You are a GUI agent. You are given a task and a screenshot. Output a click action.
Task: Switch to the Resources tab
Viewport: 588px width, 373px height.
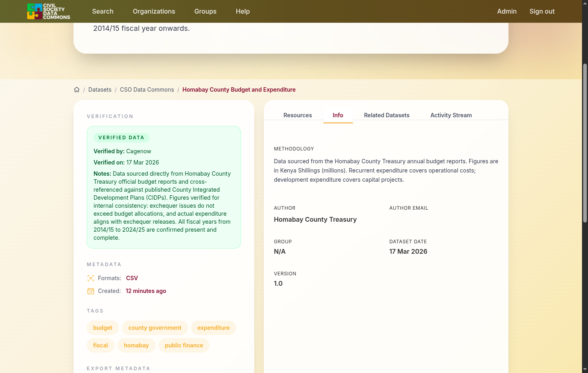298,115
